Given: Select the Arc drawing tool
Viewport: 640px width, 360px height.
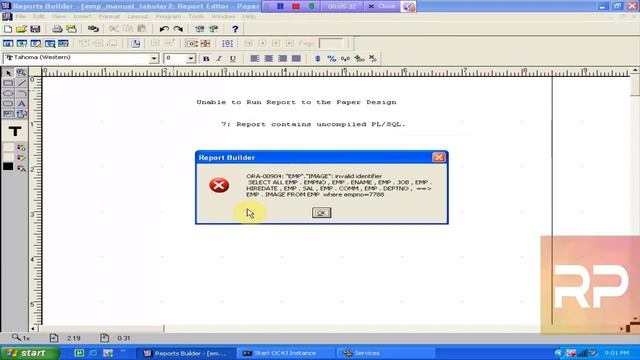Looking at the screenshot, I should pyautogui.click(x=21, y=93).
